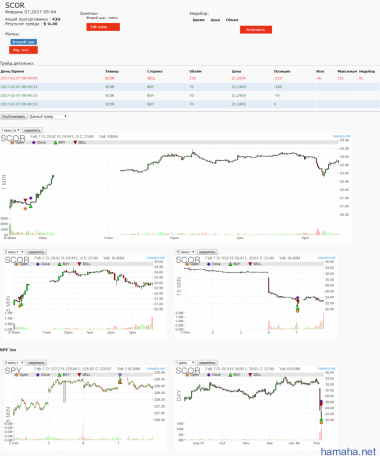Screen dimensions: 380x456
Task: Click the 2017-02-07 09:44:00 date cell
Action: (x=19, y=78)
